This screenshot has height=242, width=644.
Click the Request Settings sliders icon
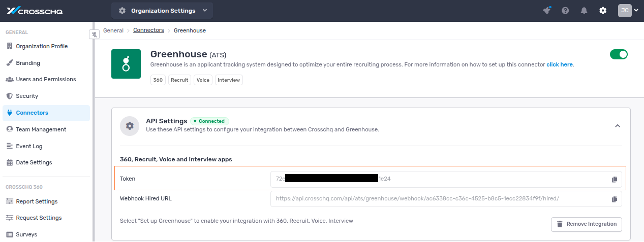[10, 218]
